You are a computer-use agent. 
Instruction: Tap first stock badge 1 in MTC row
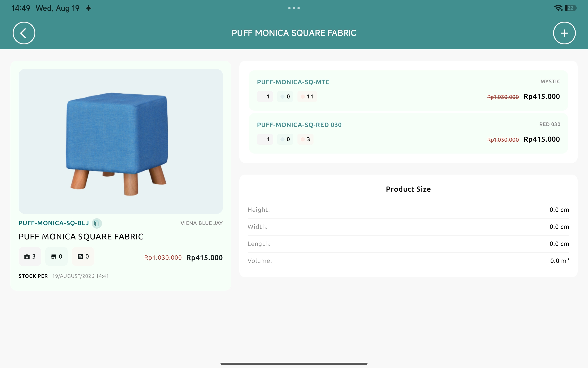[265, 97]
